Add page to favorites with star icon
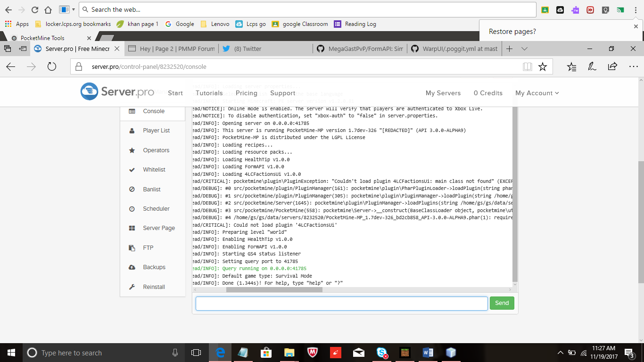 click(x=543, y=67)
